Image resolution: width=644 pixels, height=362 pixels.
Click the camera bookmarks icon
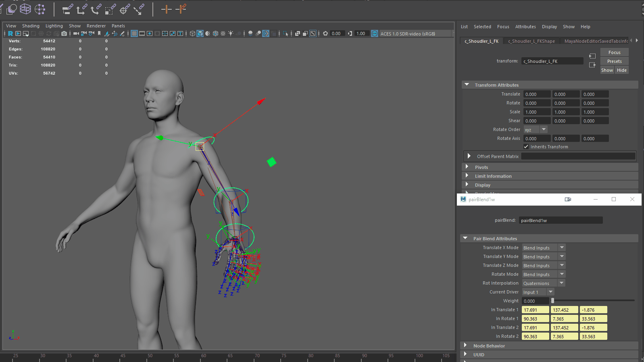[99, 33]
